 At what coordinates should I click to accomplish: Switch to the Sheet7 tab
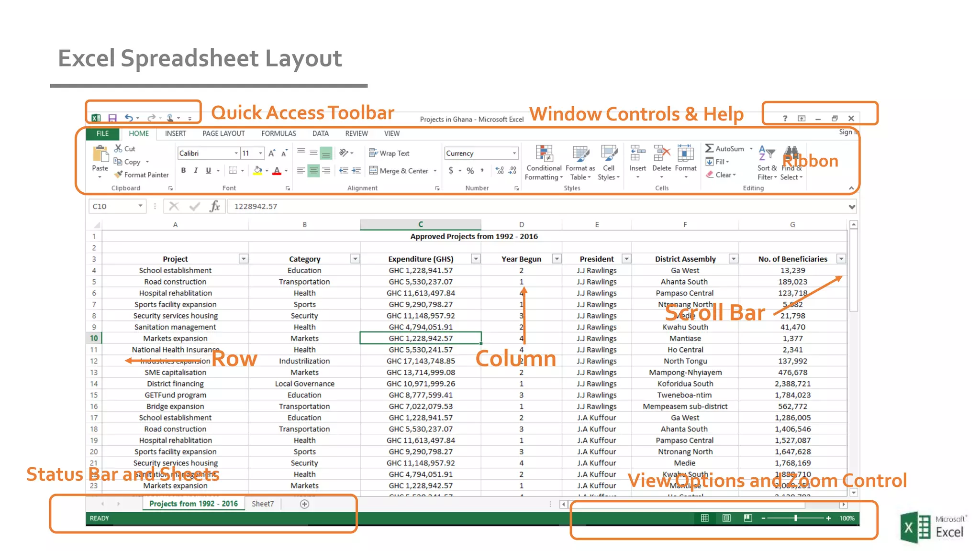tap(263, 504)
